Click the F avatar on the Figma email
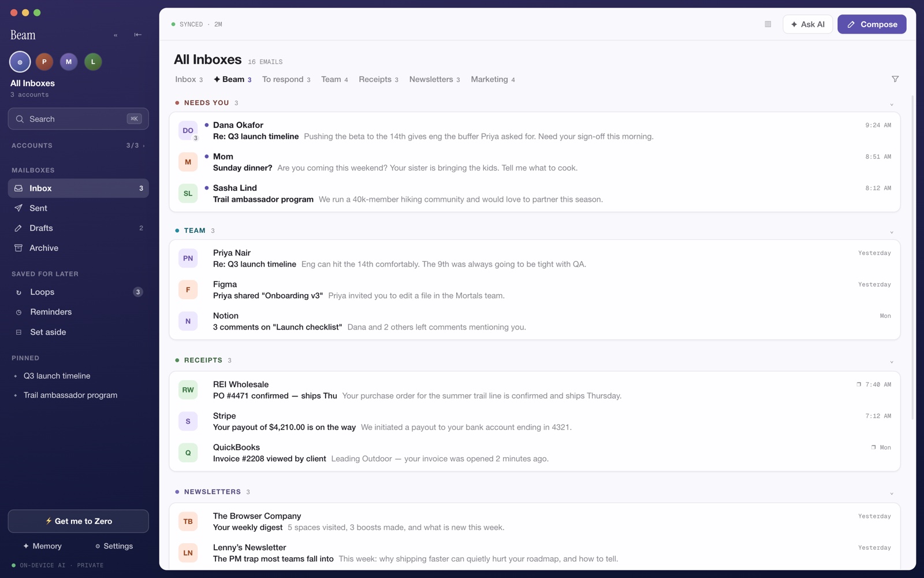Viewport: 924px width, 578px height. (x=188, y=290)
